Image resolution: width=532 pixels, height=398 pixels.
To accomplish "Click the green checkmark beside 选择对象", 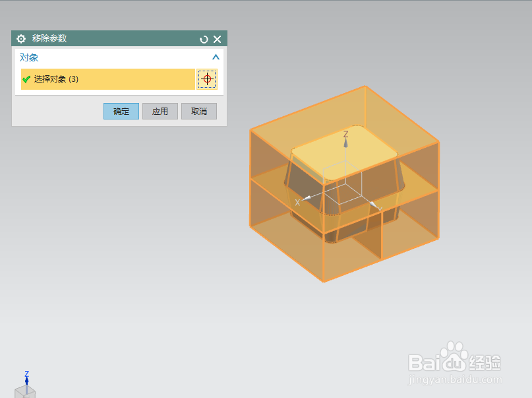I will click(26, 79).
